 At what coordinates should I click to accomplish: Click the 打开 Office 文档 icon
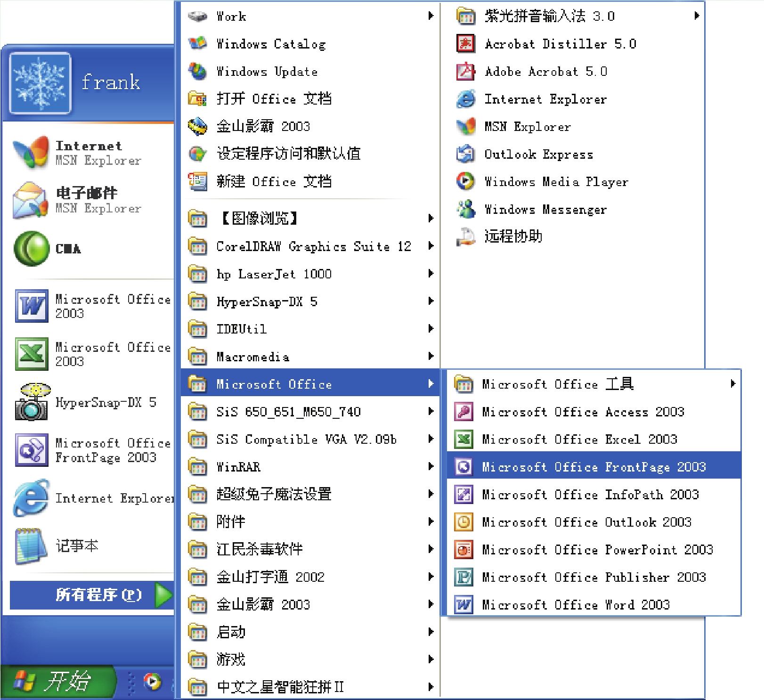pos(197,99)
